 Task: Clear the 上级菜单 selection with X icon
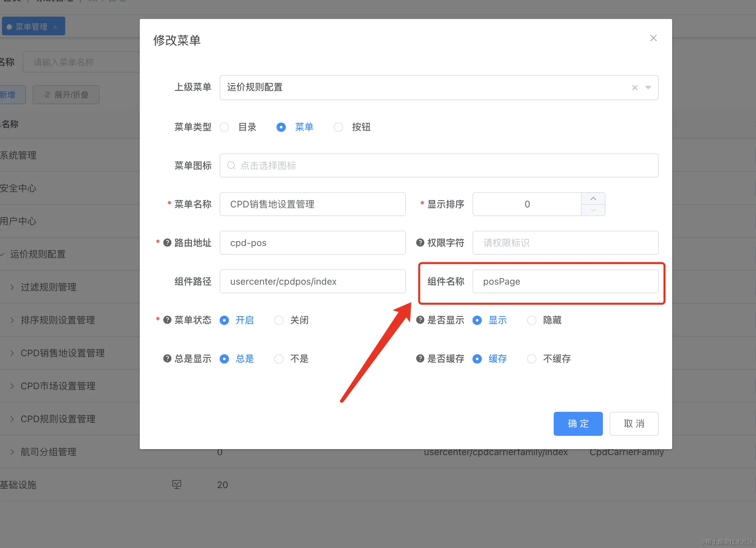pos(635,87)
